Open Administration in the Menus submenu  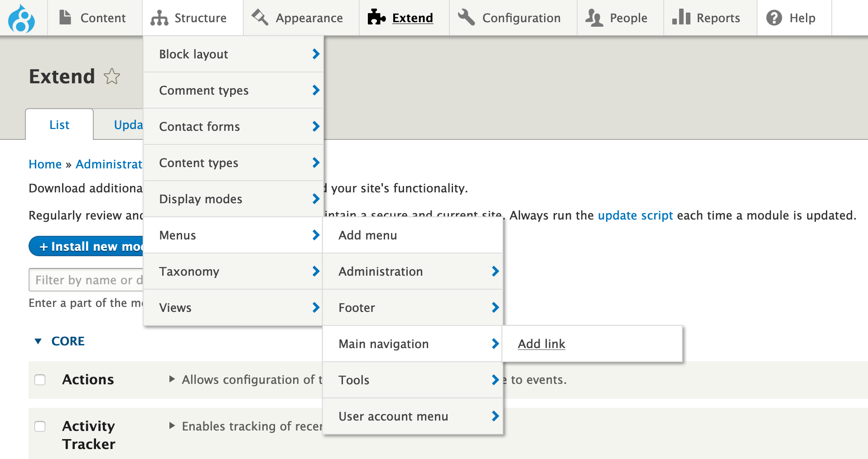(413, 271)
